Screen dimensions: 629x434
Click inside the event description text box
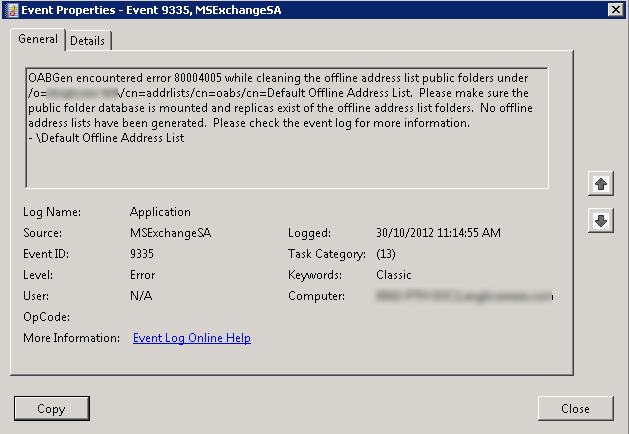click(287, 128)
